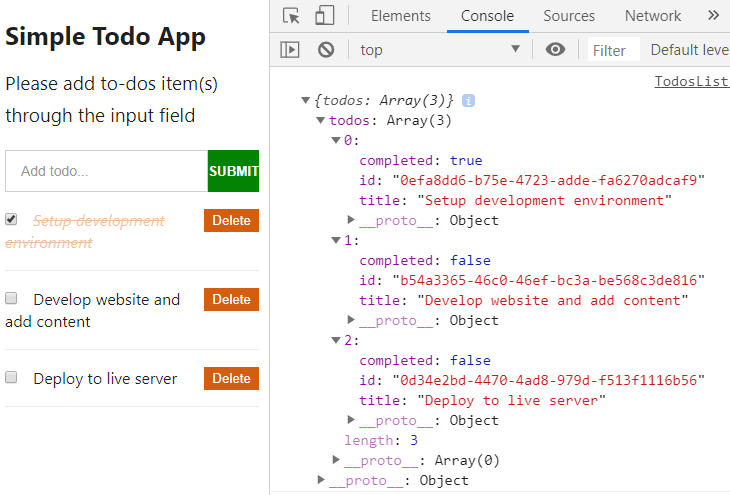This screenshot has height=495, width=730.
Task: Click the Develop website and add content label
Action: (x=93, y=310)
